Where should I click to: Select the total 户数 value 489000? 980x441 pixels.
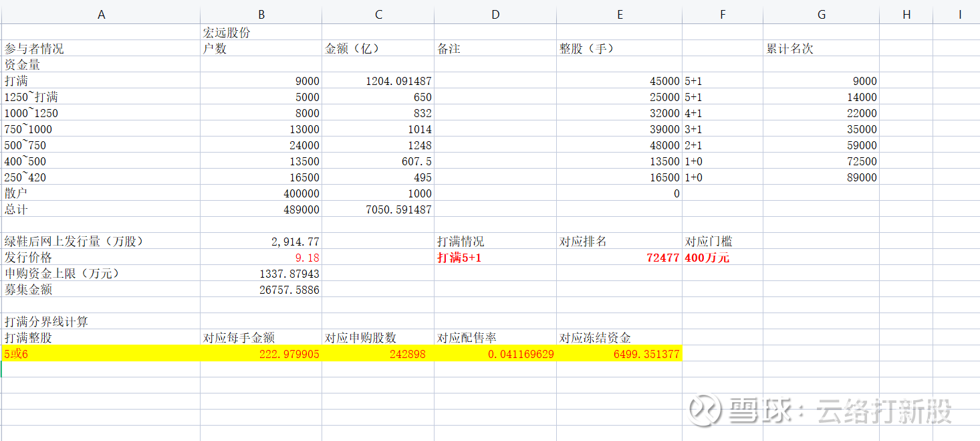click(261, 209)
